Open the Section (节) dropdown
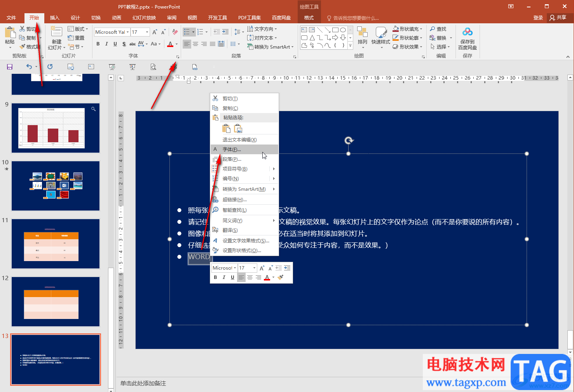 [76, 47]
